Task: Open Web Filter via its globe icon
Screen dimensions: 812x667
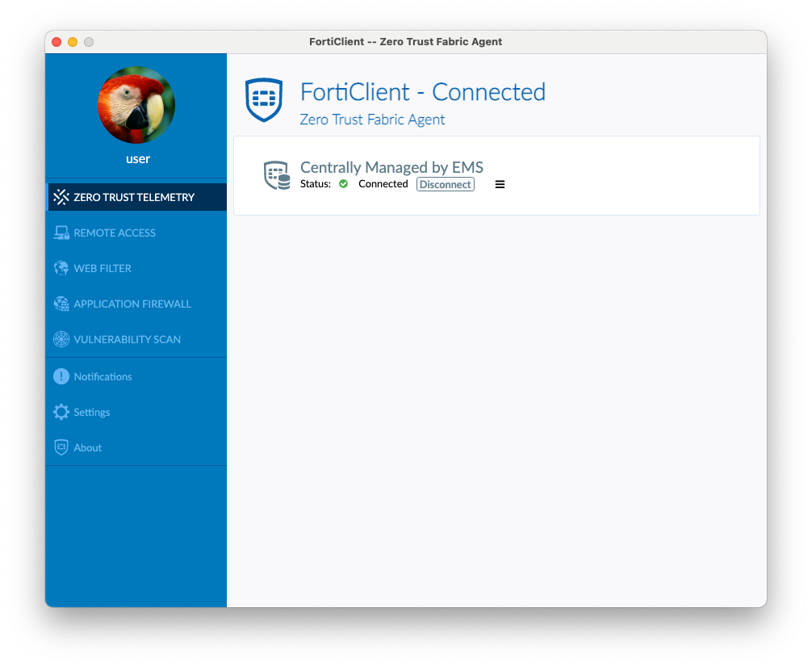Action: [x=61, y=268]
